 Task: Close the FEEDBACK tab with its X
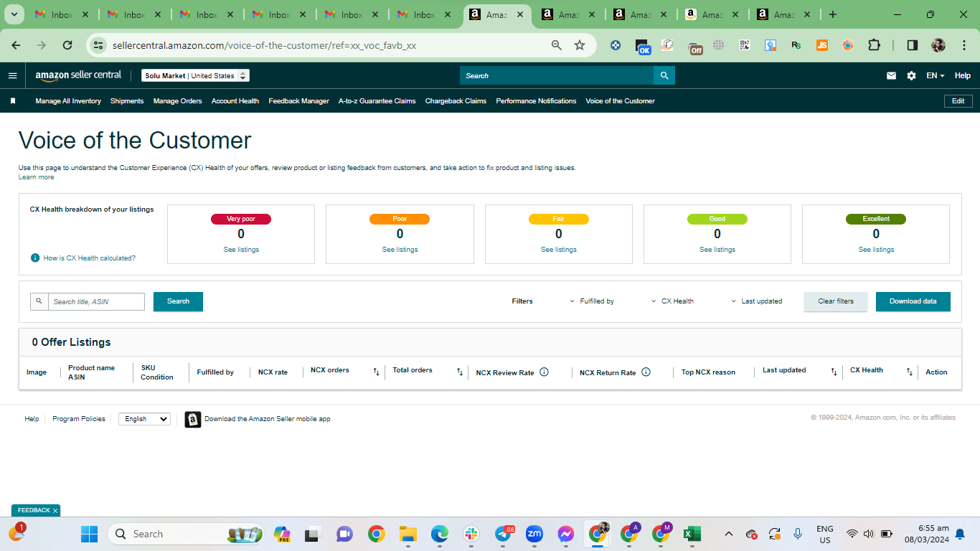pyautogui.click(x=55, y=511)
